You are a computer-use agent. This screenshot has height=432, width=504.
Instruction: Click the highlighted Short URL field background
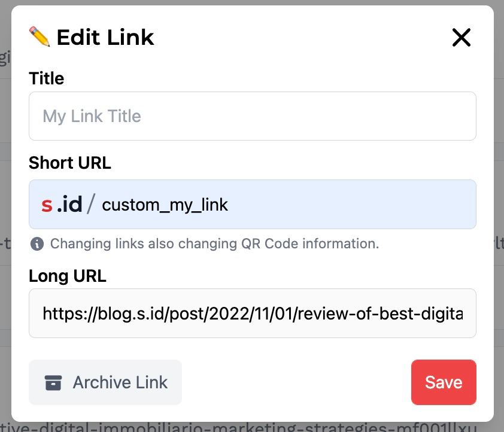point(359,204)
